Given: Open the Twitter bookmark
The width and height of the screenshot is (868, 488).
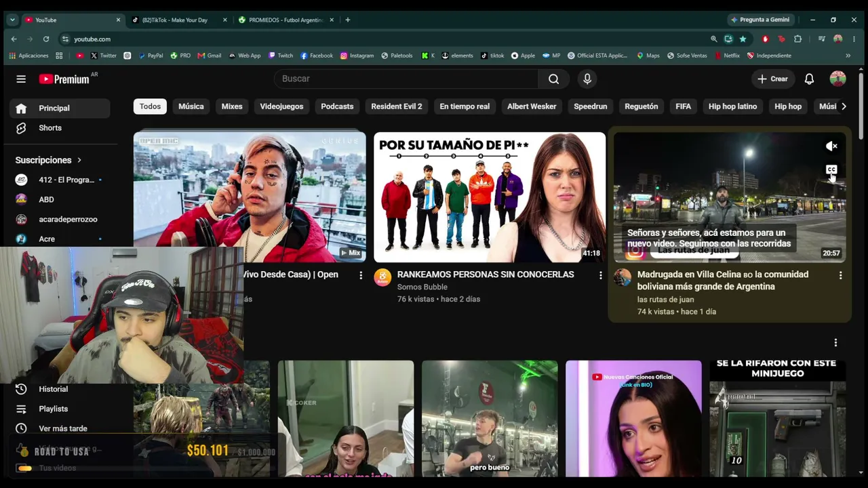Looking at the screenshot, I should [104, 56].
